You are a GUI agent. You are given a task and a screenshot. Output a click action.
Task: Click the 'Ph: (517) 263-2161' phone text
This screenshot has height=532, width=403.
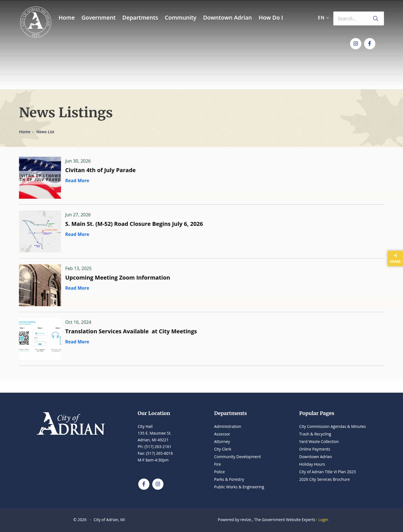tap(154, 447)
